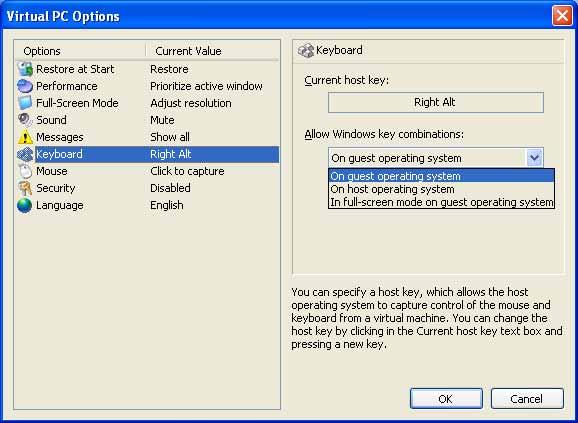Click the Current host key box
This screenshot has height=423, width=578.
click(436, 102)
